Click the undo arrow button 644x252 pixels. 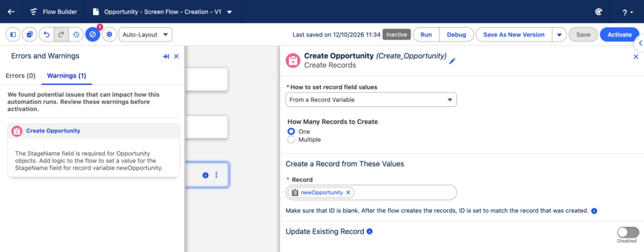click(x=47, y=35)
